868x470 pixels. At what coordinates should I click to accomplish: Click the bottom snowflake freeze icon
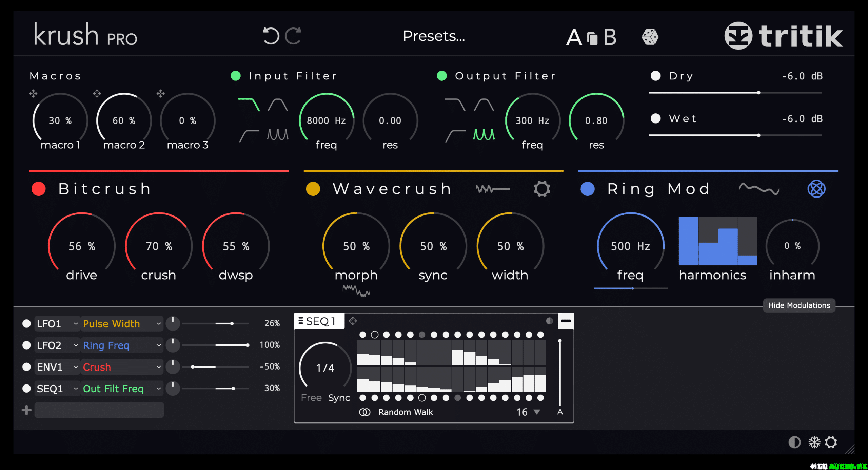[814, 443]
